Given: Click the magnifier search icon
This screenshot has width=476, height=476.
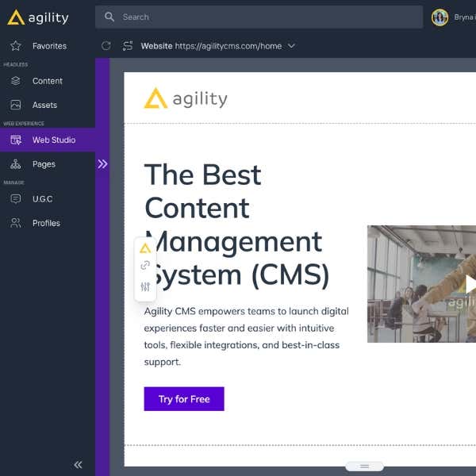Looking at the screenshot, I should pyautogui.click(x=109, y=17).
